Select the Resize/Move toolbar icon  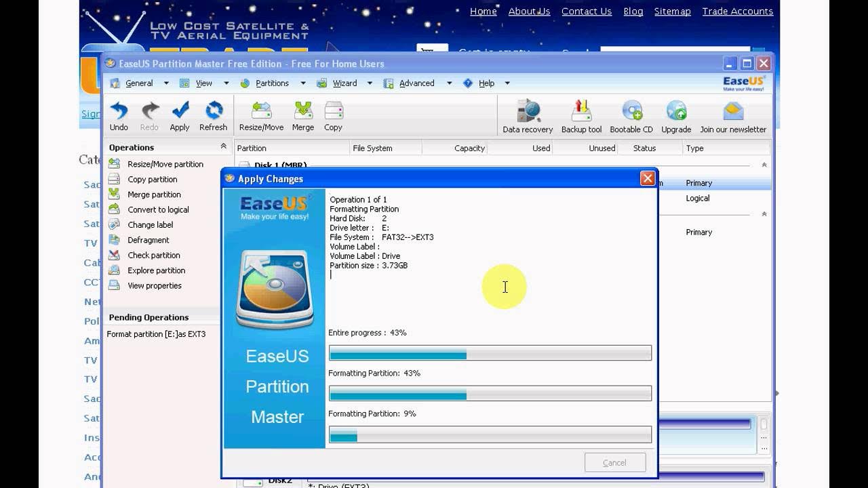point(261,110)
